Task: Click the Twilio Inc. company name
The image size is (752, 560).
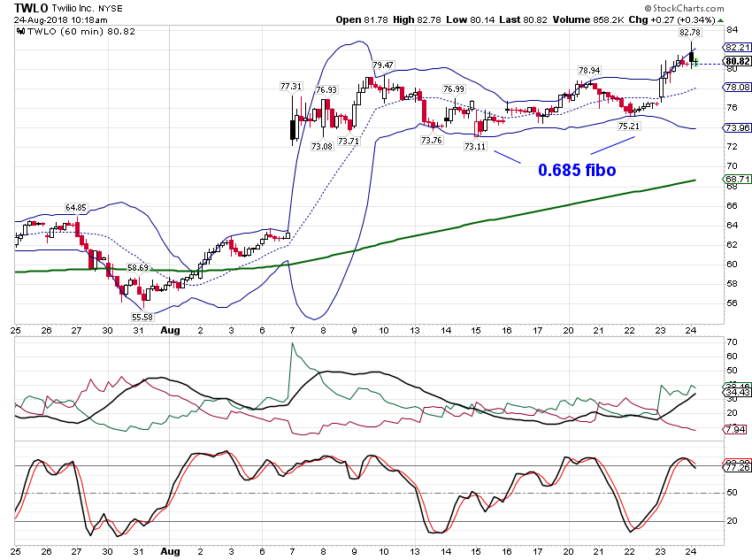Action: pos(73,9)
